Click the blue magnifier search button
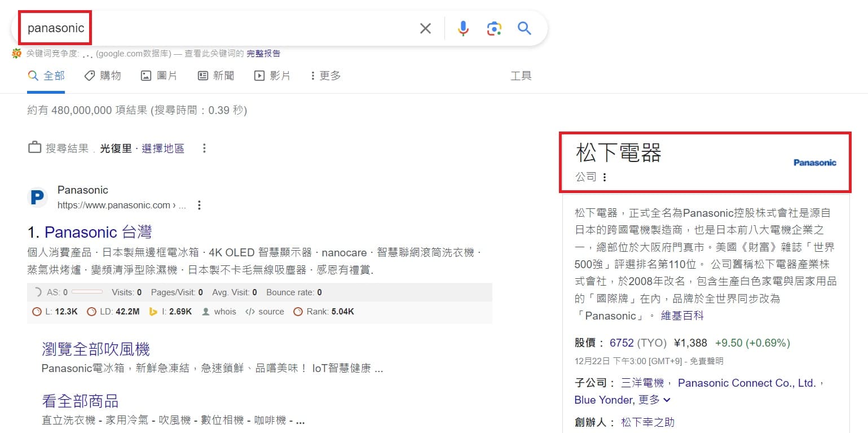Image resolution: width=868 pixels, height=433 pixels. (525, 28)
